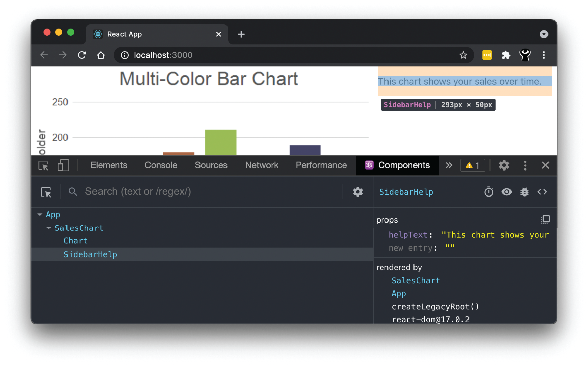The width and height of the screenshot is (588, 365).
Task: Select the Chart component in the tree
Action: (75, 241)
